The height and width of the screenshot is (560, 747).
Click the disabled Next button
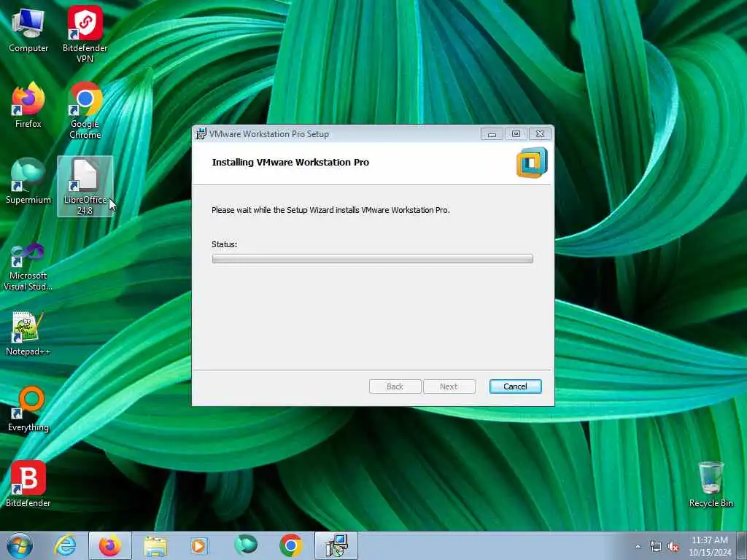coord(449,386)
